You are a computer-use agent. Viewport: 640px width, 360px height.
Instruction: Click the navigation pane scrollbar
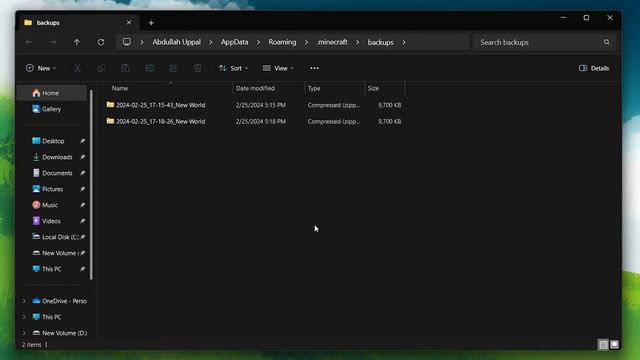(91, 184)
